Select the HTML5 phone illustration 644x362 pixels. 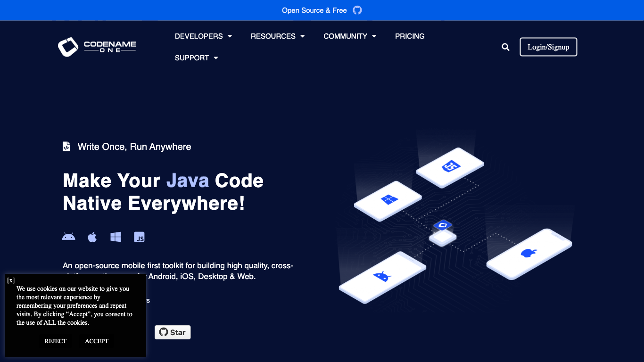click(450, 167)
